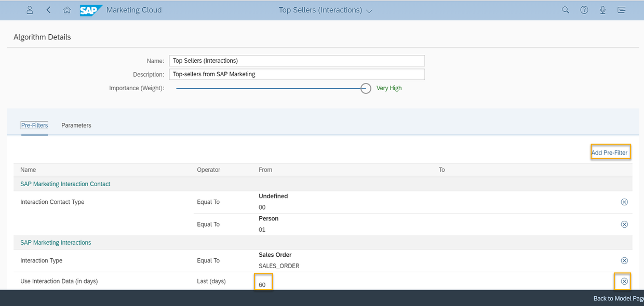
Task: Click the Add Pre-Filter link
Action: pyautogui.click(x=610, y=152)
